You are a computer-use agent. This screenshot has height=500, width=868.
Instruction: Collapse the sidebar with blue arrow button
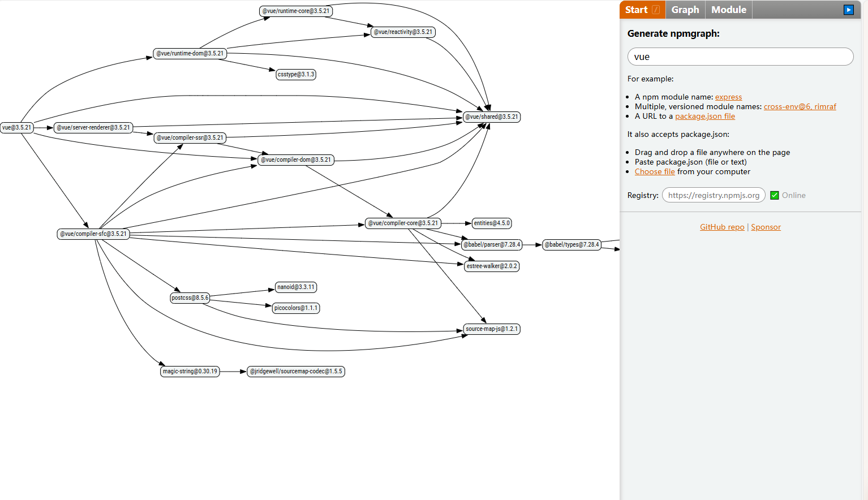tap(848, 10)
